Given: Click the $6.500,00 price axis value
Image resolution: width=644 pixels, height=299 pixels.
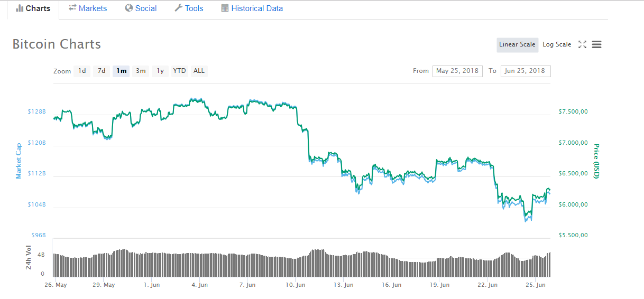Looking at the screenshot, I should (x=573, y=174).
